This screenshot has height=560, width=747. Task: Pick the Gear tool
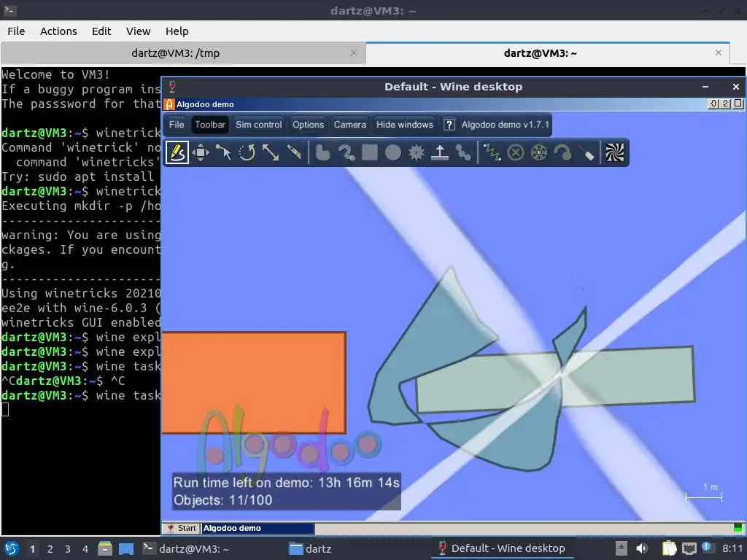[x=417, y=152]
